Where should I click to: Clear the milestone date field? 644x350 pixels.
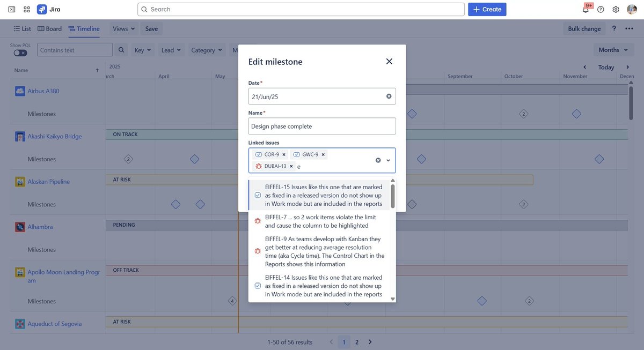click(389, 96)
